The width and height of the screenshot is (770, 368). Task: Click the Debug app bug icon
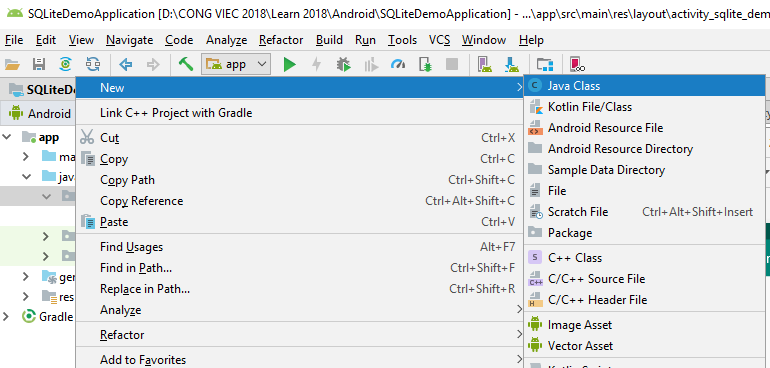(x=344, y=64)
